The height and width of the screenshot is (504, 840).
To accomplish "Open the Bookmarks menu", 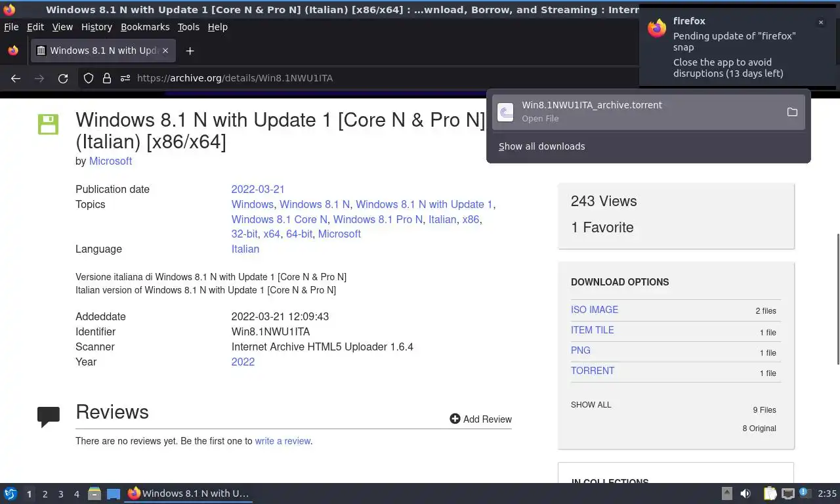I will (x=145, y=27).
